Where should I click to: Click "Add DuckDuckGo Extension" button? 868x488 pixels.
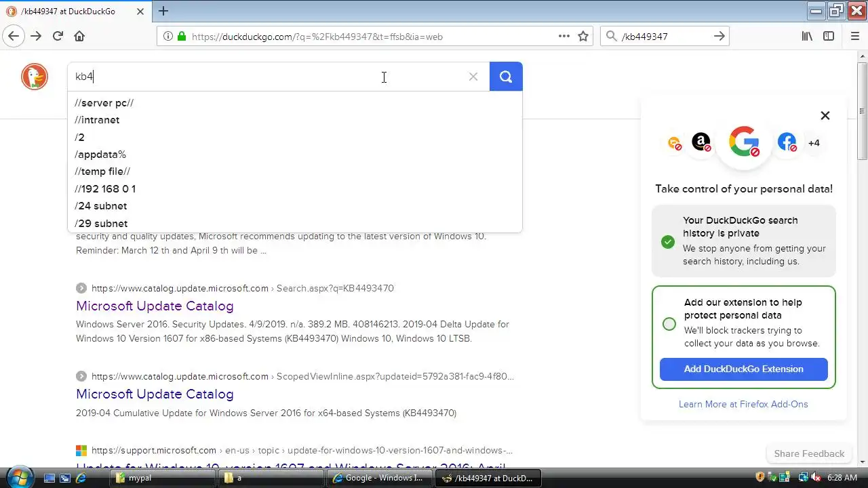[x=744, y=369]
